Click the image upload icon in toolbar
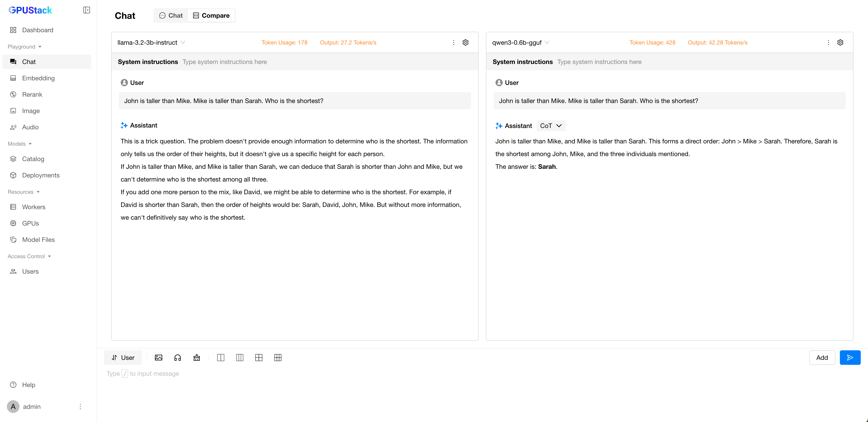Viewport: 868px width, 422px height. (x=158, y=358)
